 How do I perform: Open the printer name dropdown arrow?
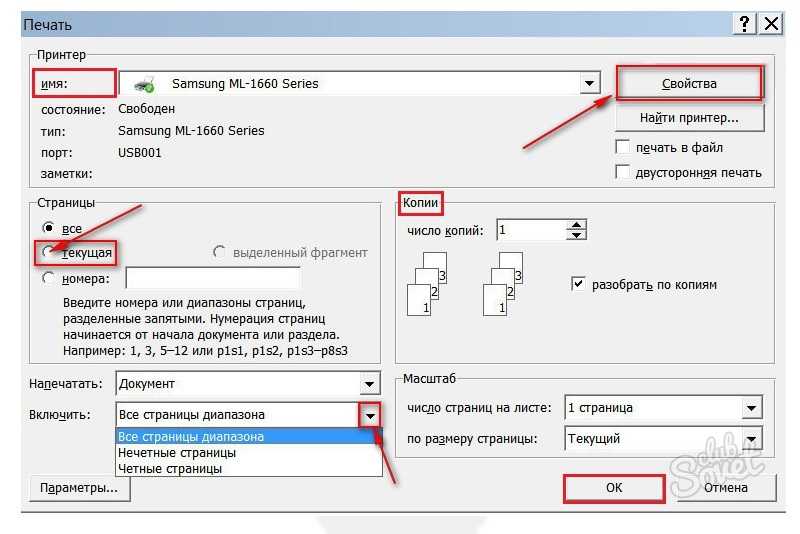point(589,83)
